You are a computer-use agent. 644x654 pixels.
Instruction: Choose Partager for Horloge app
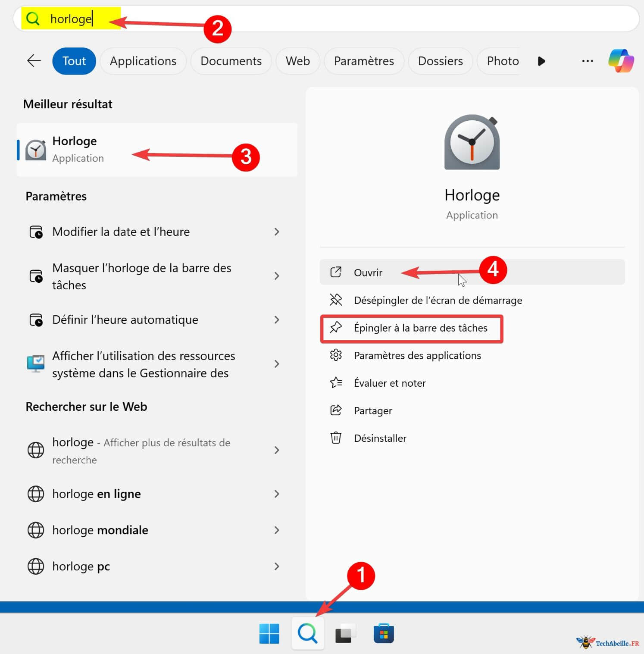(472, 410)
